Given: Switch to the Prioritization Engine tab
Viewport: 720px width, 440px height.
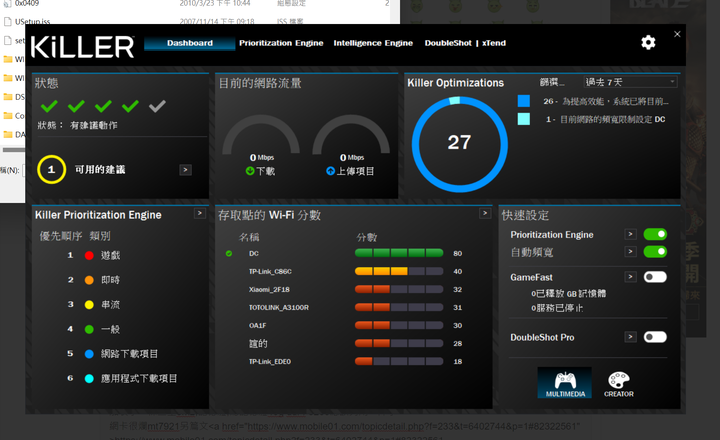Looking at the screenshot, I should [281, 43].
